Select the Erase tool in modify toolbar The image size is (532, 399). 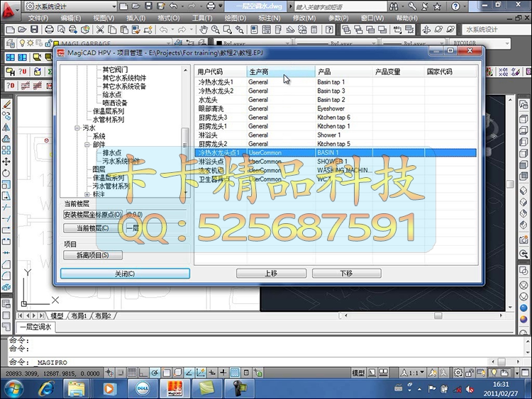(6, 104)
